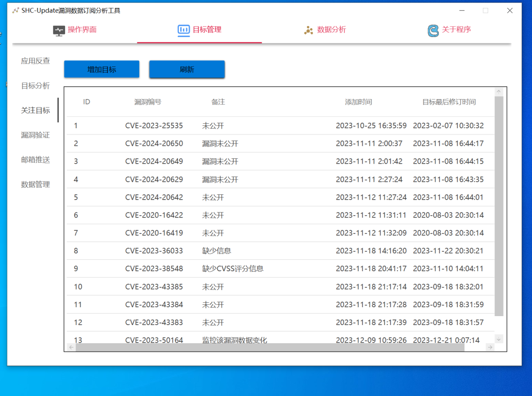
Task: Click the 2023-11-11 2:27:24 add time
Action: coord(369,180)
